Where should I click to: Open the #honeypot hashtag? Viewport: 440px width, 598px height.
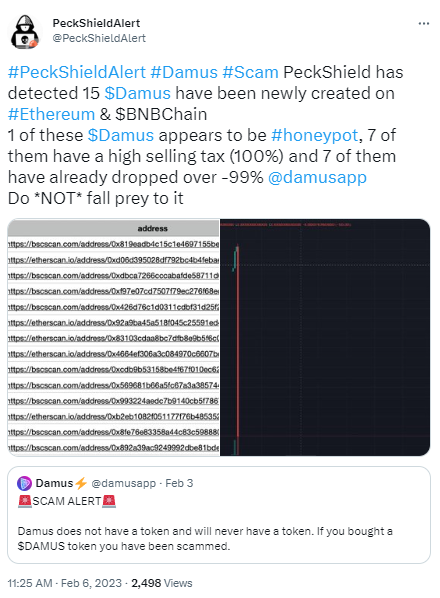[315, 135]
